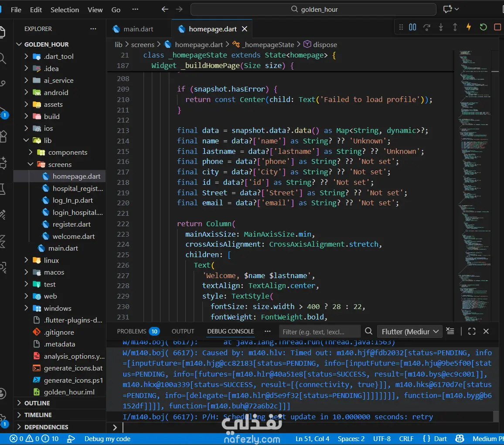The image size is (504, 445).
Task: Switch to the PROBLEMS panel tab
Action: 138,331
